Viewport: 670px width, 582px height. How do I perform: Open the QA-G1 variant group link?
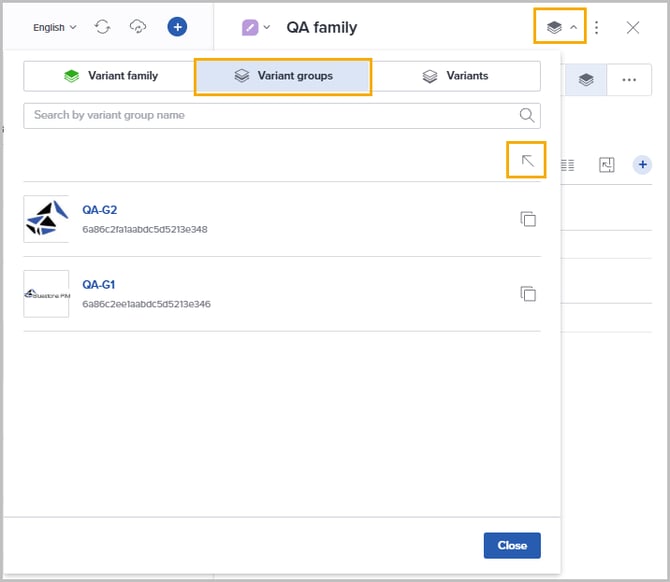click(99, 285)
